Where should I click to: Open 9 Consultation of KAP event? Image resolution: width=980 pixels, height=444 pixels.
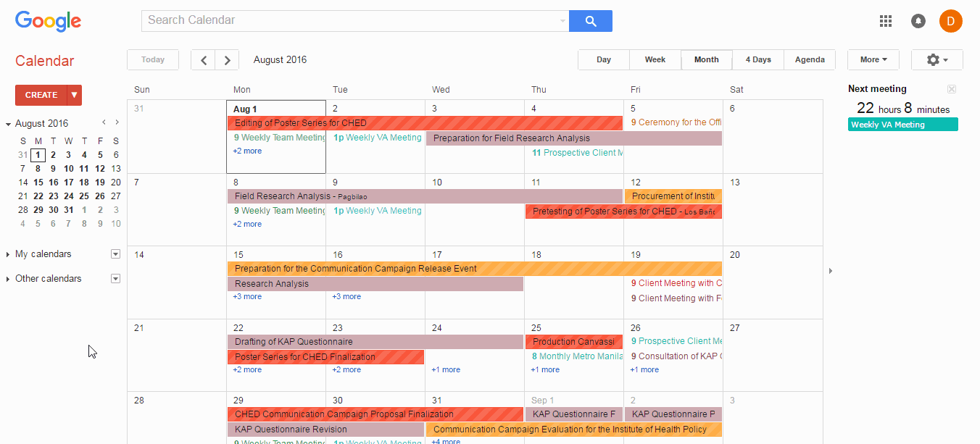click(x=676, y=356)
